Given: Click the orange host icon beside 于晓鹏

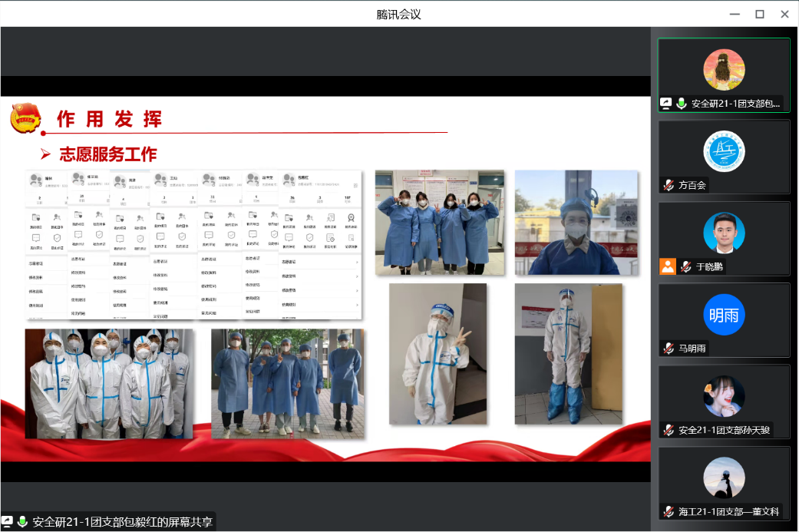Looking at the screenshot, I should click(x=668, y=266).
